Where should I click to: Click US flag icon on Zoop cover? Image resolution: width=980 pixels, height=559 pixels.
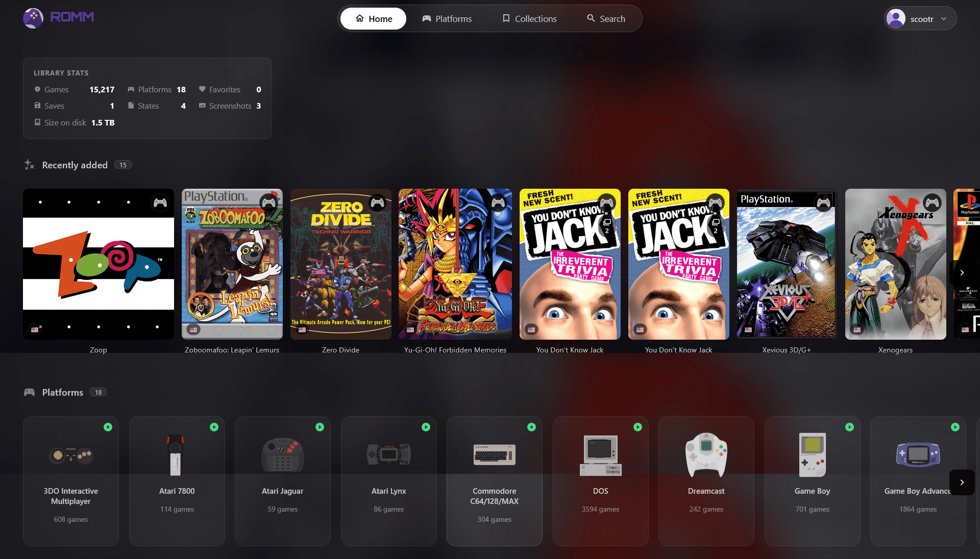35,329
